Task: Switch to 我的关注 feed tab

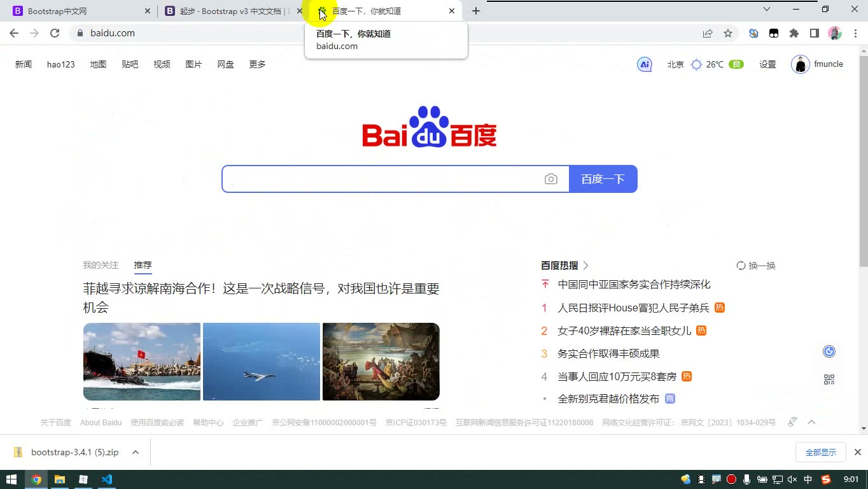Action: coord(101,265)
